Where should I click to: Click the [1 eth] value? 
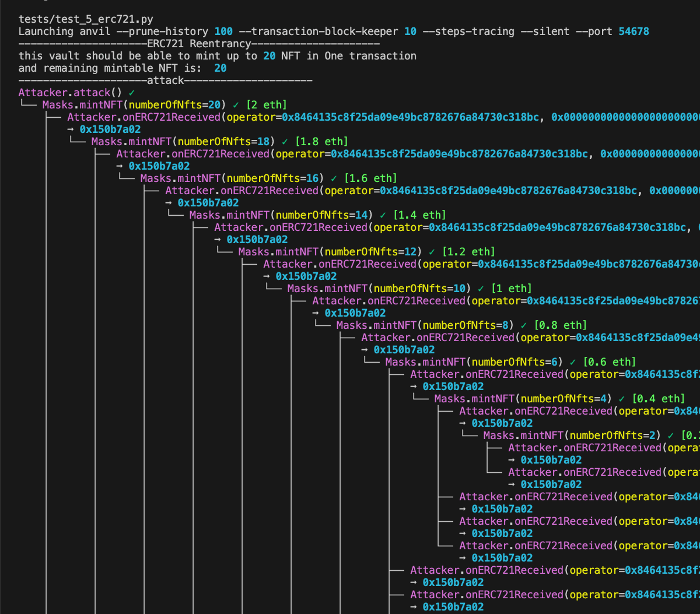coord(512,289)
